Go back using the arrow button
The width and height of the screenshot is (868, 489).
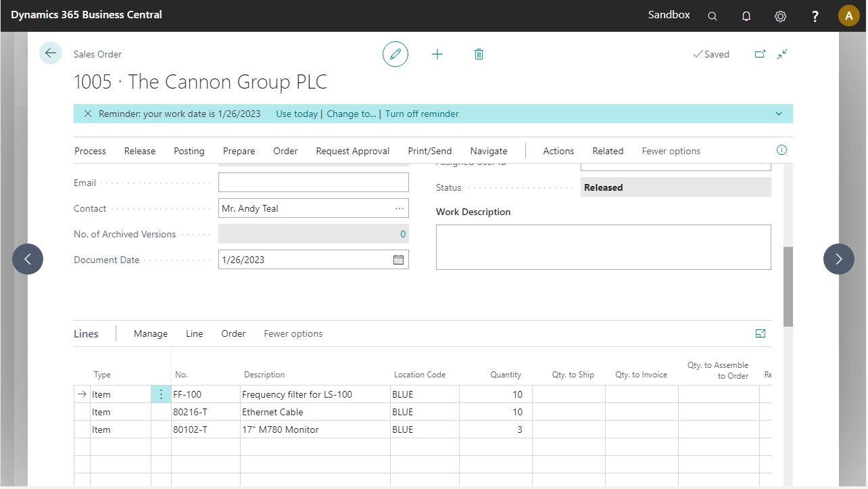[x=51, y=53]
